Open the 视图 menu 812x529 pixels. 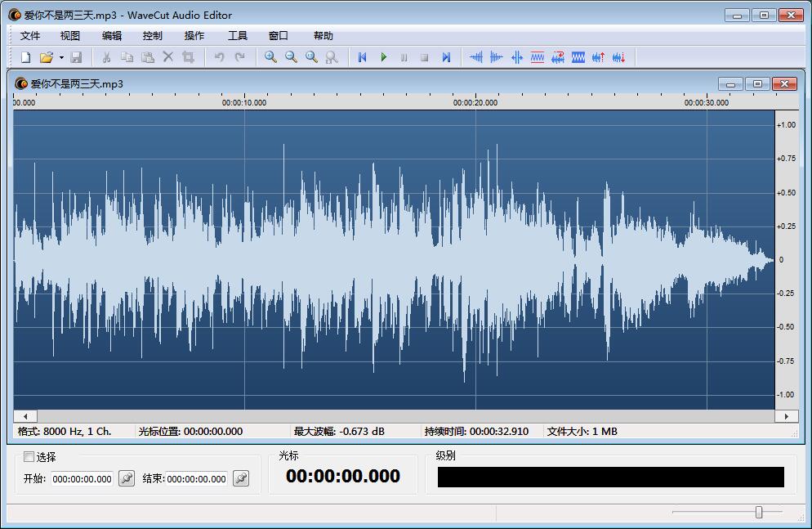[70, 36]
